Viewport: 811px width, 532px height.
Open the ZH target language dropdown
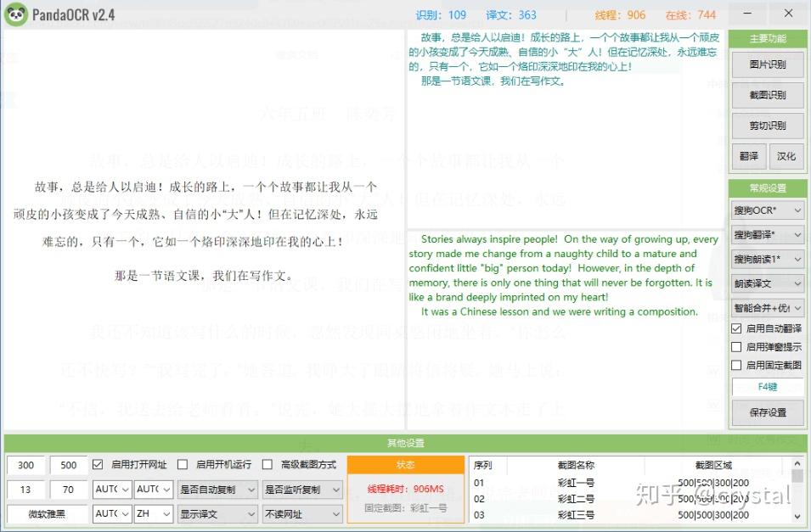(x=153, y=513)
